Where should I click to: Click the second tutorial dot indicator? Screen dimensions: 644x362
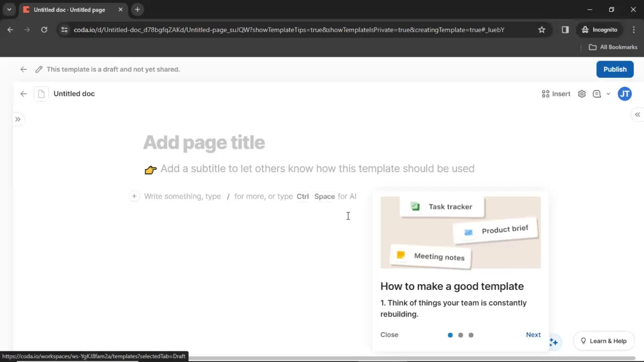pyautogui.click(x=461, y=335)
